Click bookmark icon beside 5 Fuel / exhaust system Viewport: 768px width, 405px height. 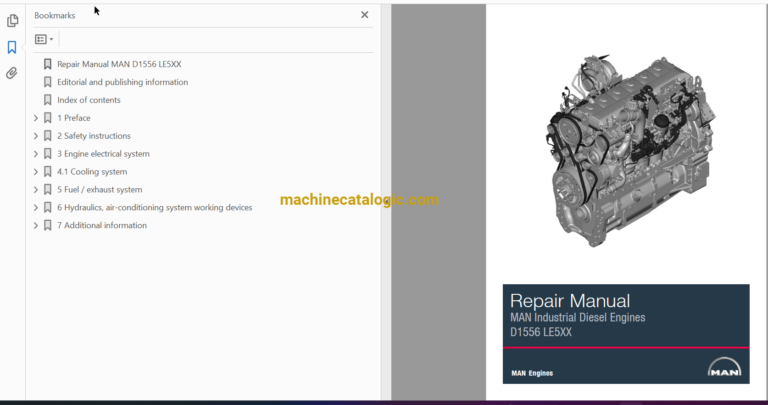[48, 190]
